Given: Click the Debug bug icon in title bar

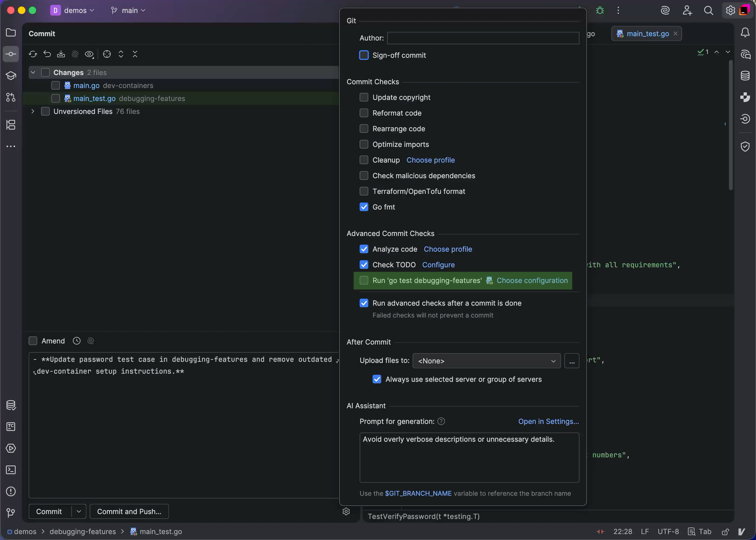Looking at the screenshot, I should (x=600, y=10).
